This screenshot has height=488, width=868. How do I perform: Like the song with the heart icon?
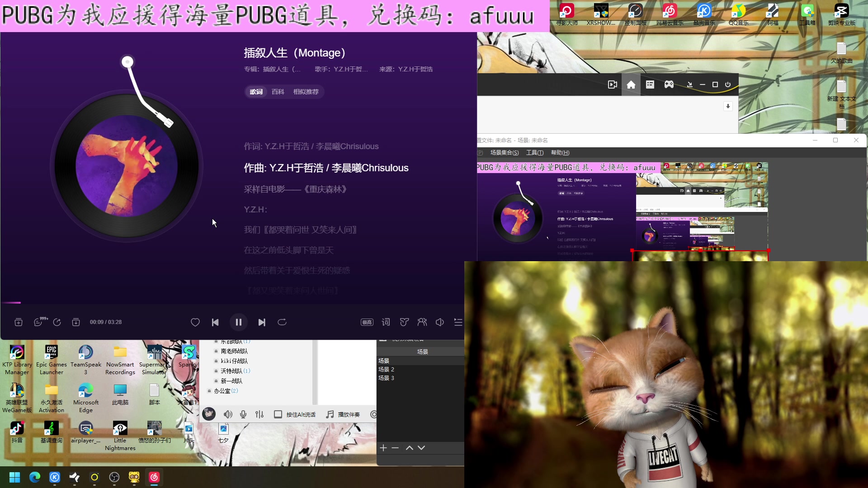(x=195, y=322)
